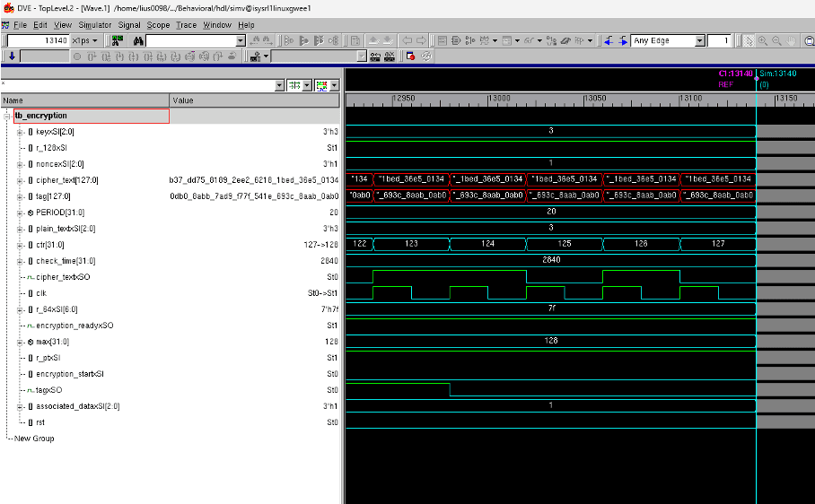Click the greyed circle record icon

(77, 56)
